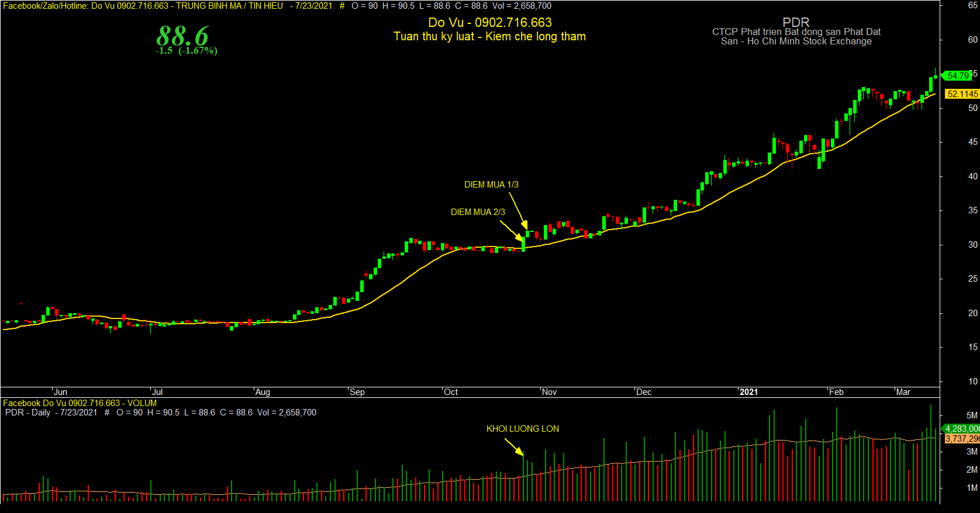
Task: Select the DIEM MUA 1/3 annotation text
Action: [x=491, y=185]
